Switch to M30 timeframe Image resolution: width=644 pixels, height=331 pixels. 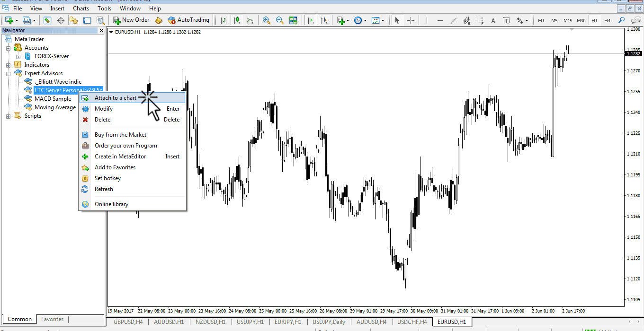[x=581, y=20]
